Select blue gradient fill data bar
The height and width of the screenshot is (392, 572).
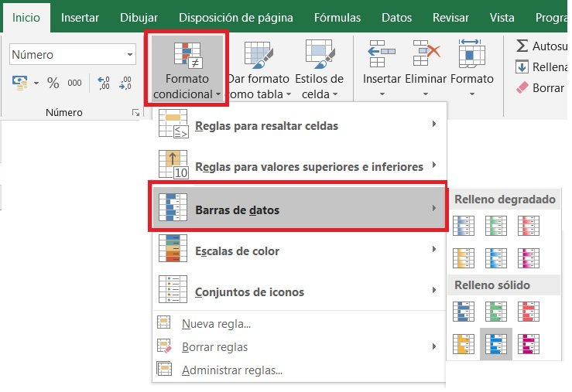pyautogui.click(x=464, y=226)
